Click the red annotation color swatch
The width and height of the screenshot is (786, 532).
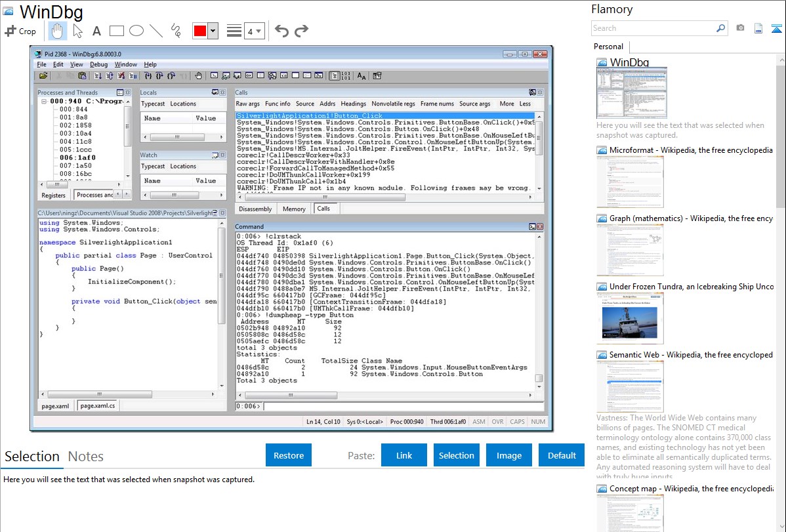pyautogui.click(x=200, y=31)
